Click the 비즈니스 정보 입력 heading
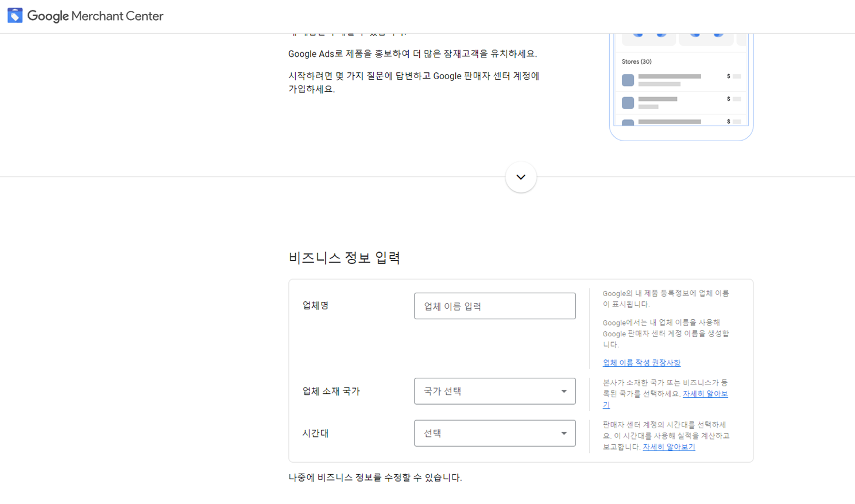The width and height of the screenshot is (855, 504). (344, 258)
